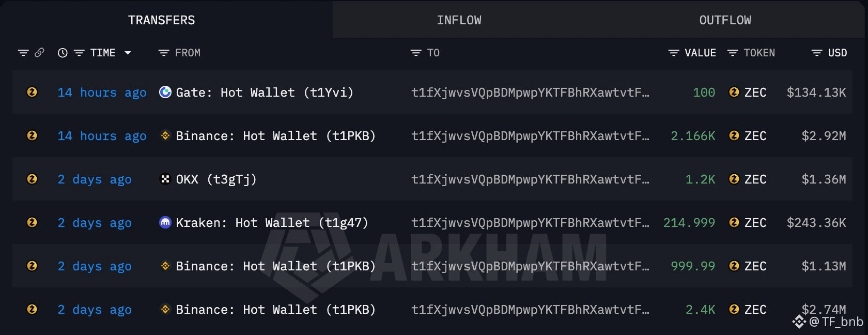Click the clock icon beside TIME
868x335 pixels.
point(63,53)
